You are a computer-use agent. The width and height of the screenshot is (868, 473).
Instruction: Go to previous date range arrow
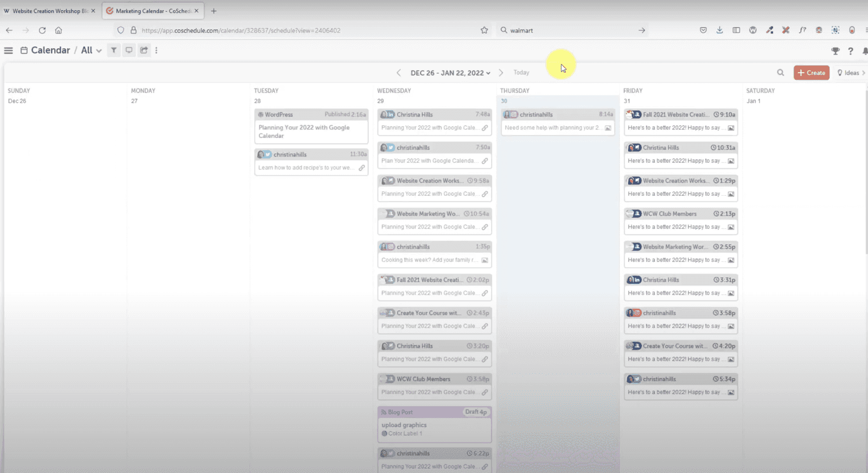399,73
